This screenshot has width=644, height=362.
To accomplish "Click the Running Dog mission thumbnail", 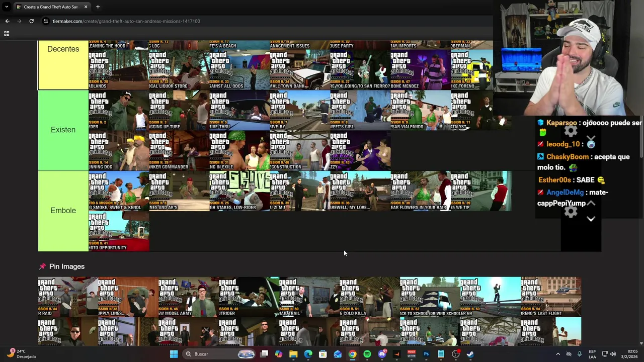I will click(119, 150).
